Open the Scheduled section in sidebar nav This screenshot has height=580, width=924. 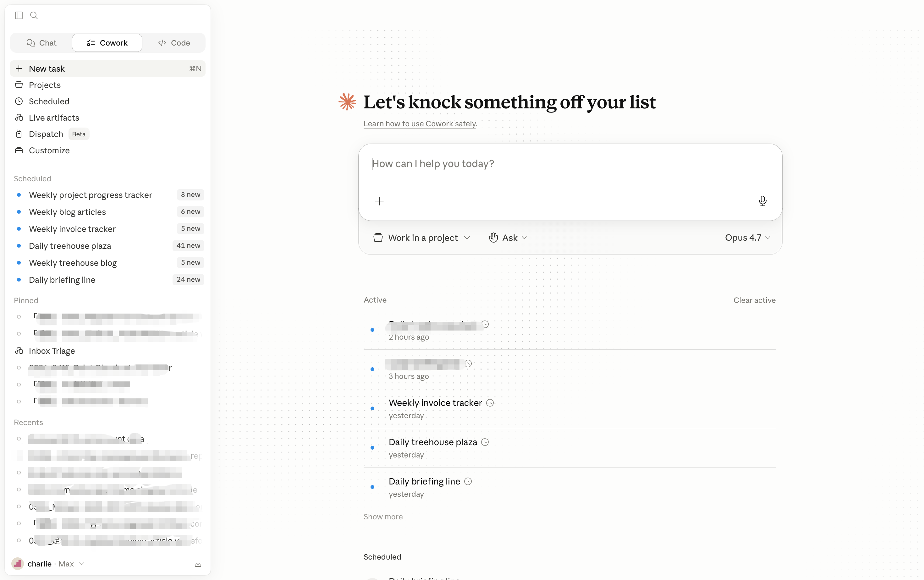point(108,101)
